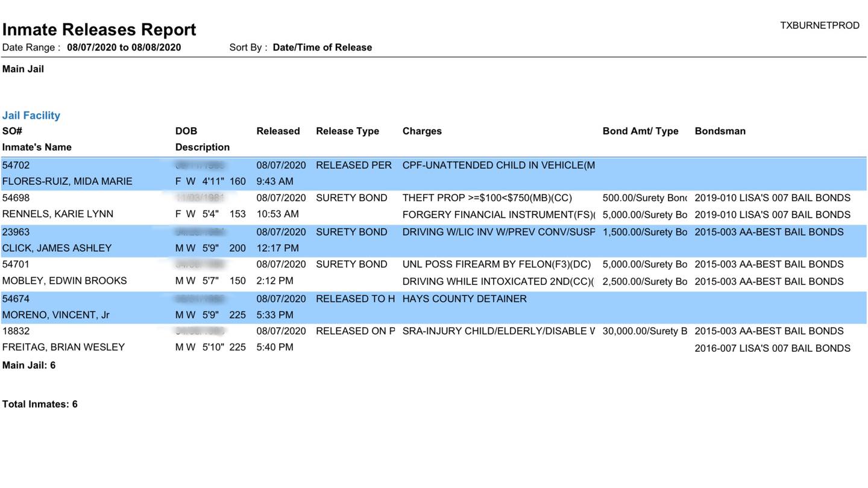
Task: Click the Release Type column header
Action: coord(348,131)
